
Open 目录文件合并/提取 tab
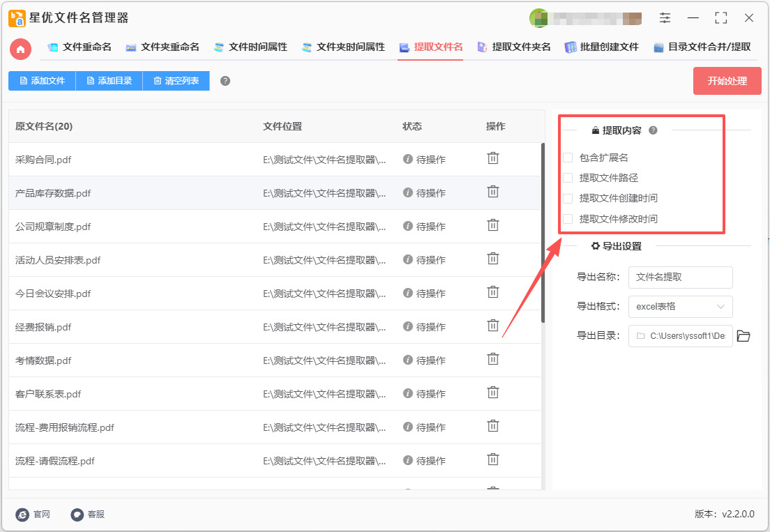(702, 47)
